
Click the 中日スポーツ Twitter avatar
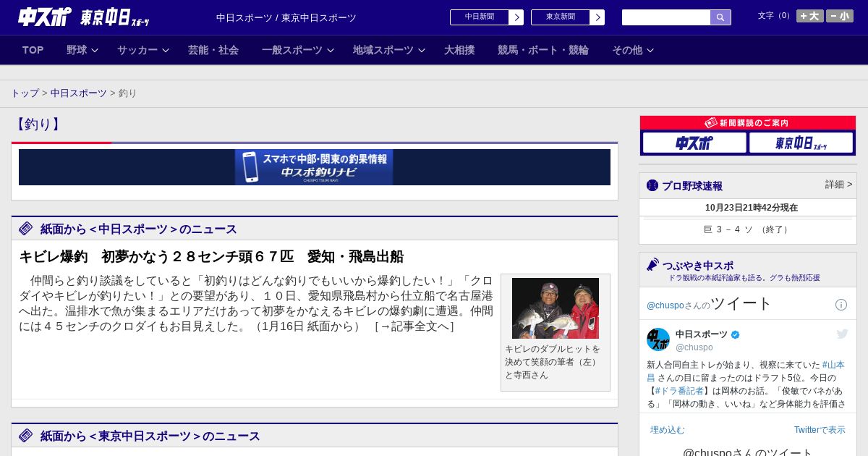658,339
